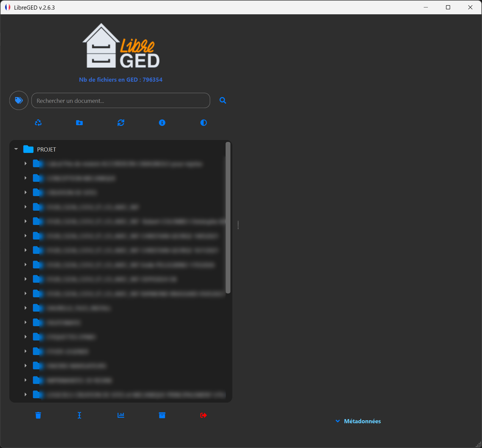This screenshot has height=448, width=482.
Task: Refresh the document tree
Action: (121, 123)
